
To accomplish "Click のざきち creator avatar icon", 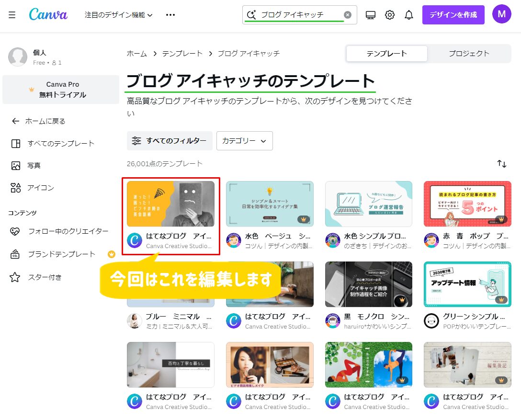I will tap(333, 240).
